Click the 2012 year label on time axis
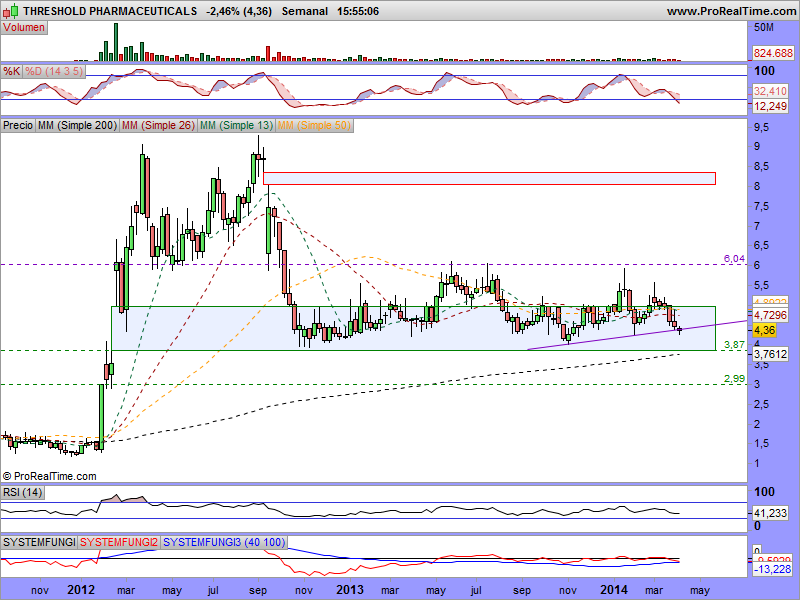The width and height of the screenshot is (800, 600). click(x=81, y=590)
